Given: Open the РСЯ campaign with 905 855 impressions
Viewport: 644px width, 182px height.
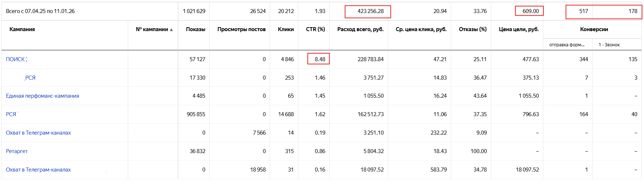Looking at the screenshot, I should pyautogui.click(x=11, y=114).
